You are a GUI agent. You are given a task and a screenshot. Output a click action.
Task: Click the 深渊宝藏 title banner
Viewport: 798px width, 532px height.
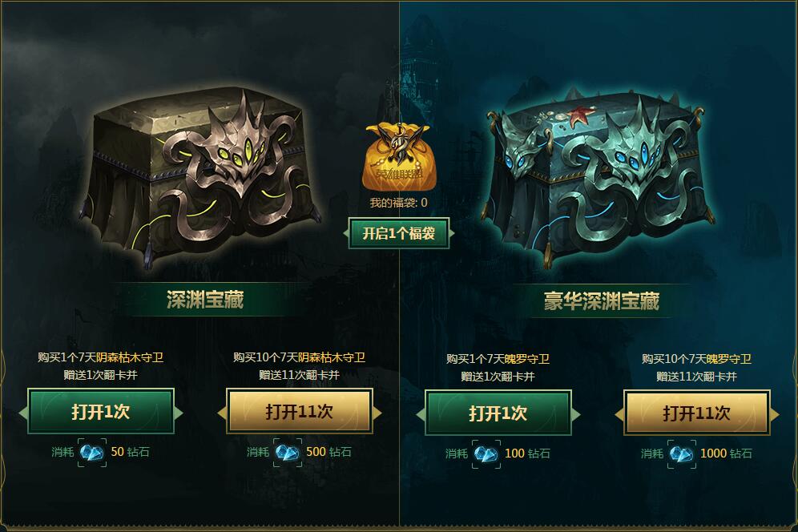coord(205,300)
